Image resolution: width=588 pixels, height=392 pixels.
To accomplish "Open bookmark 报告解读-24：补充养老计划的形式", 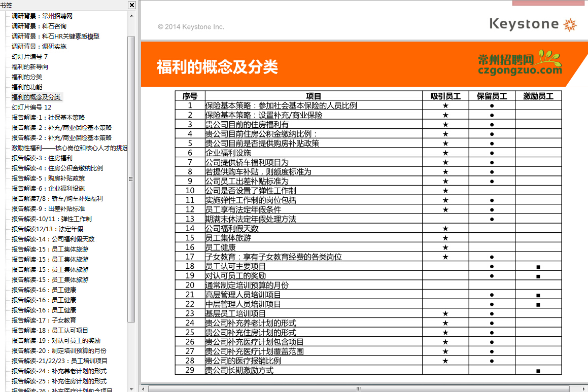I will pos(59,371).
